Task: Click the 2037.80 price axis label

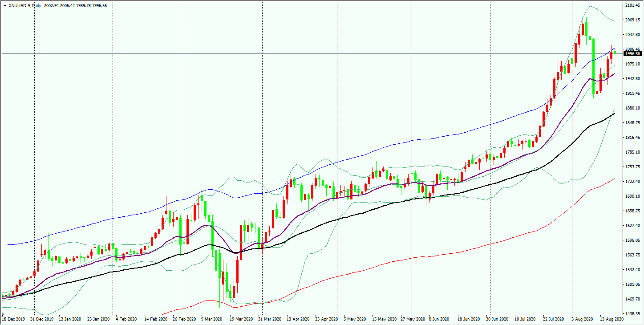Action: tap(633, 35)
